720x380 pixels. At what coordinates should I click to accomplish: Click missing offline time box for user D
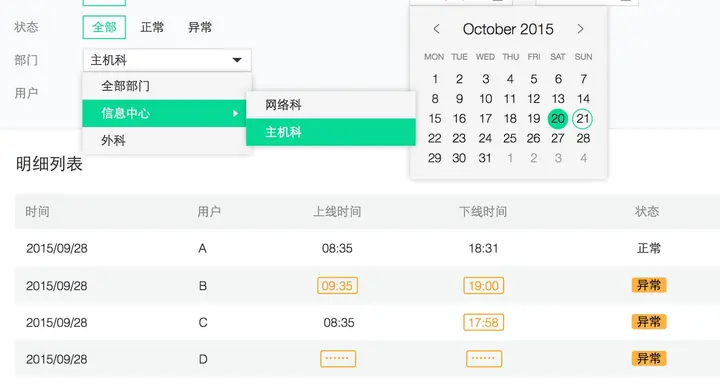click(484, 358)
